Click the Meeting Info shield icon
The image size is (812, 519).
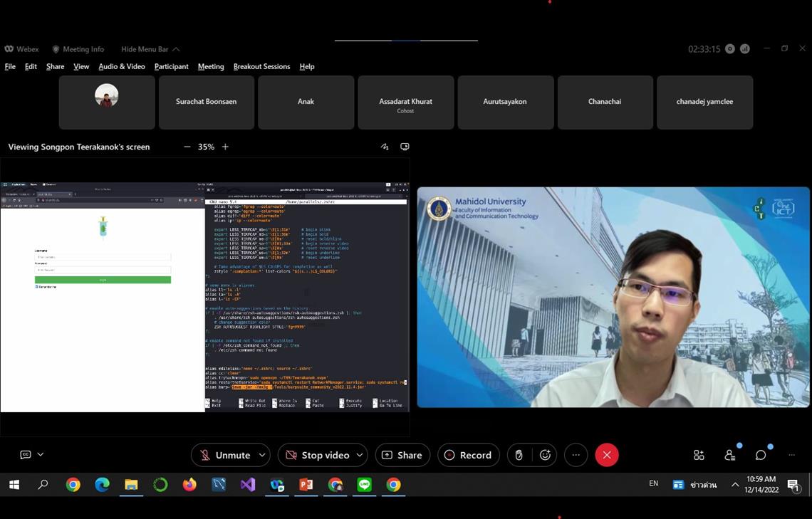(x=56, y=49)
